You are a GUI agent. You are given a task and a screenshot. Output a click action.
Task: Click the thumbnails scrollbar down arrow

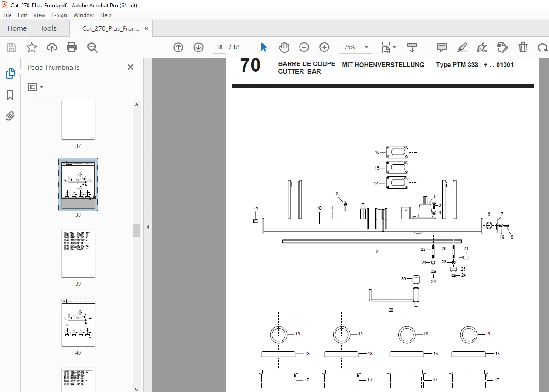click(x=136, y=389)
